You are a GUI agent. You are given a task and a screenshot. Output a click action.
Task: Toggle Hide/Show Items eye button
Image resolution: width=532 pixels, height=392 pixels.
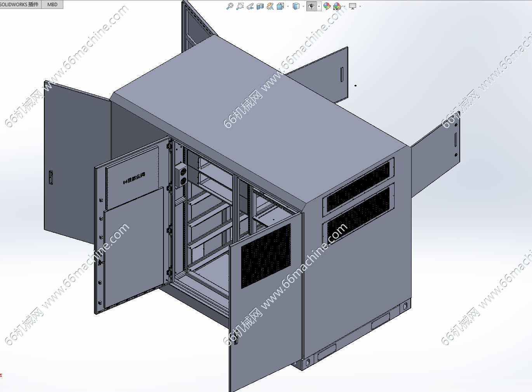(x=311, y=6)
